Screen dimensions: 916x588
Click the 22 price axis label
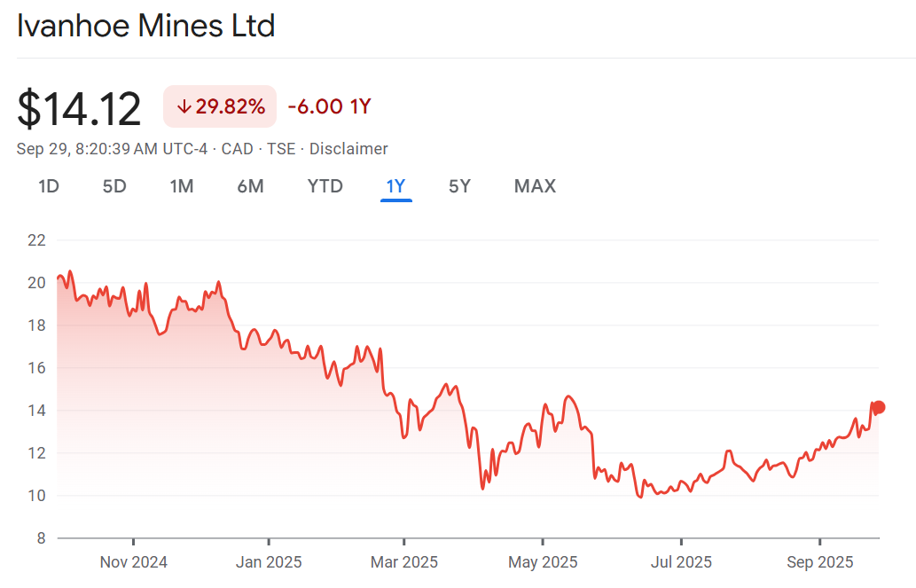click(36, 240)
